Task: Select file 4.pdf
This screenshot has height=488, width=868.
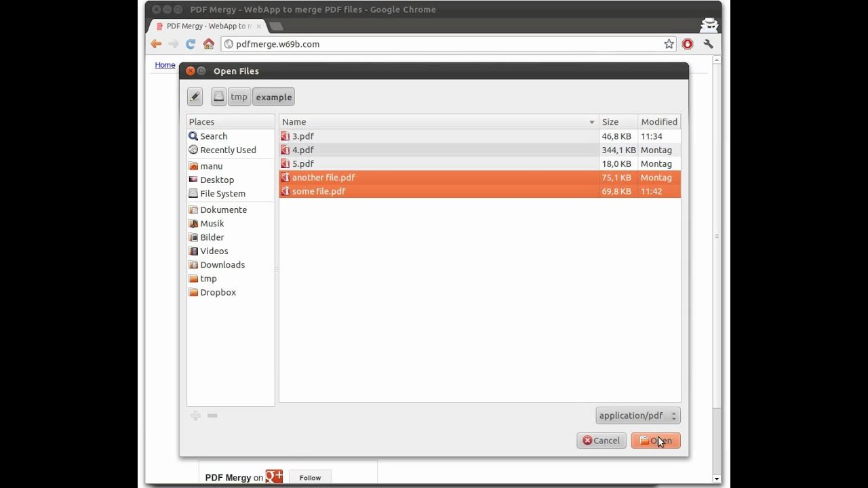Action: point(479,150)
